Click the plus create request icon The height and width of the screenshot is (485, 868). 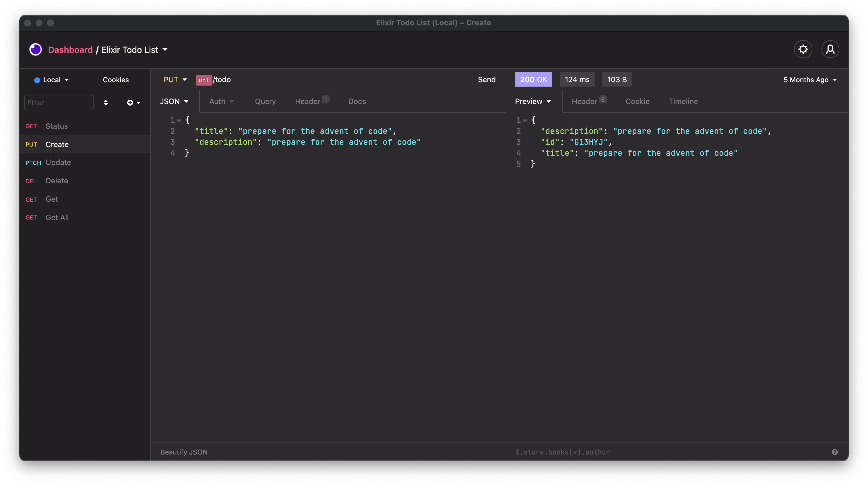(x=130, y=103)
